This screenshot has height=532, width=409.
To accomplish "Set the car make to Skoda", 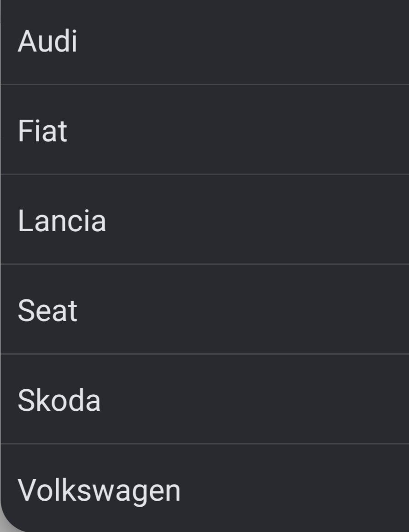I will (59, 400).
